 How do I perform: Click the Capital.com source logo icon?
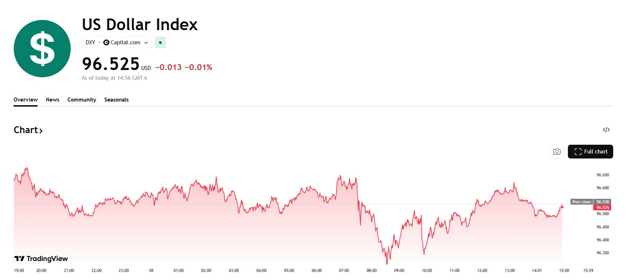pos(106,42)
